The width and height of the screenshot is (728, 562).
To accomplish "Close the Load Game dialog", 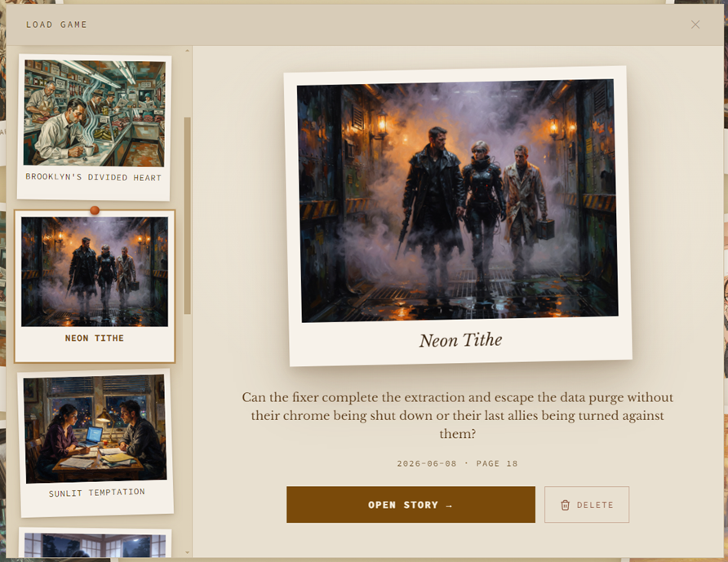I will coord(695,24).
